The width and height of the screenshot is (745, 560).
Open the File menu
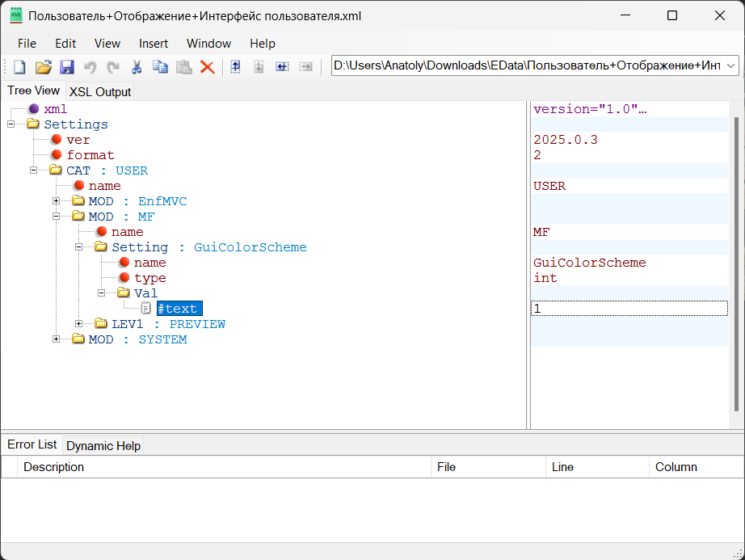(27, 43)
